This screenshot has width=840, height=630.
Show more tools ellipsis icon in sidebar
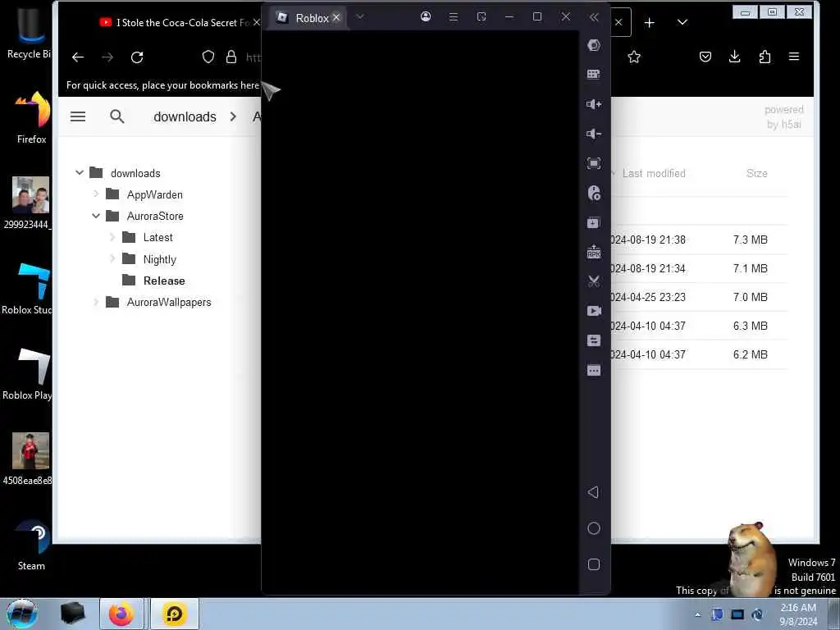click(x=594, y=370)
